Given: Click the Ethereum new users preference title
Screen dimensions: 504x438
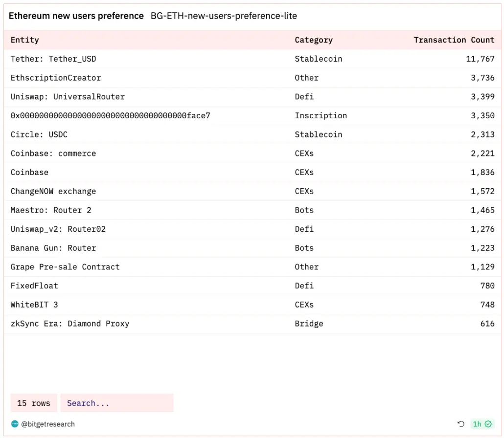Looking at the screenshot, I should (76, 16).
